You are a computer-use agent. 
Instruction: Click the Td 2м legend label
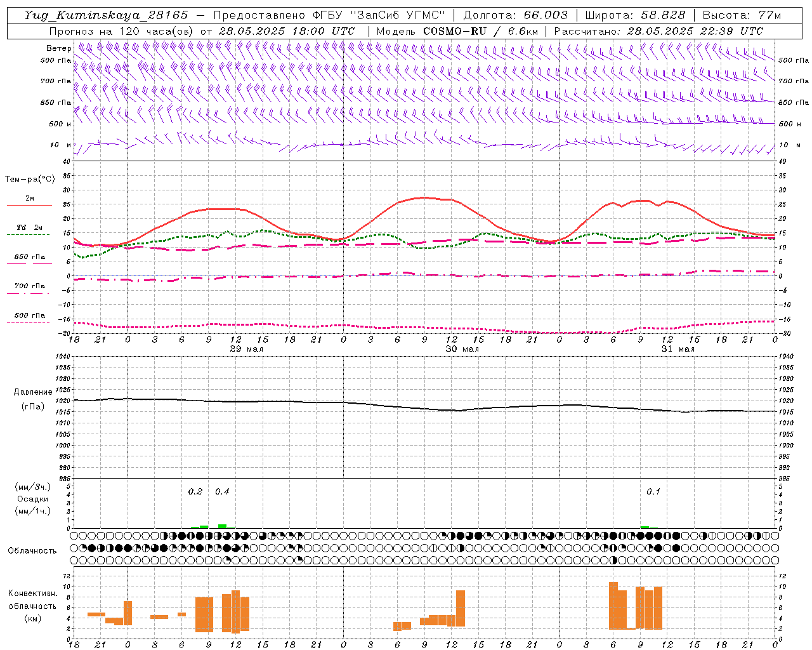pyautogui.click(x=29, y=227)
